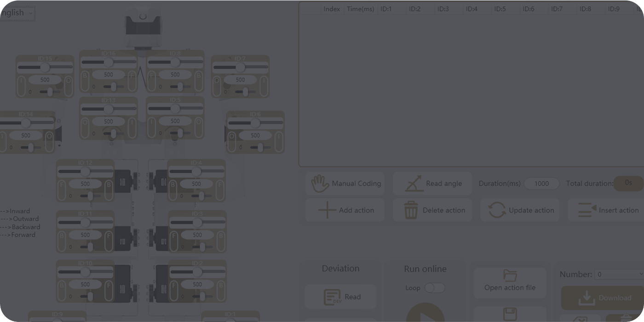
Task: Click the ID:16 value field showing 500
Action: point(109,74)
